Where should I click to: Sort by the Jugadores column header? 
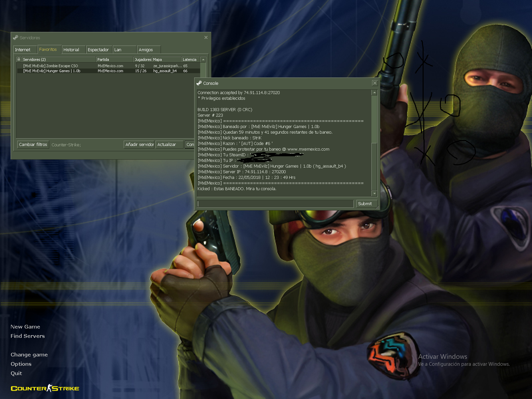click(x=143, y=60)
